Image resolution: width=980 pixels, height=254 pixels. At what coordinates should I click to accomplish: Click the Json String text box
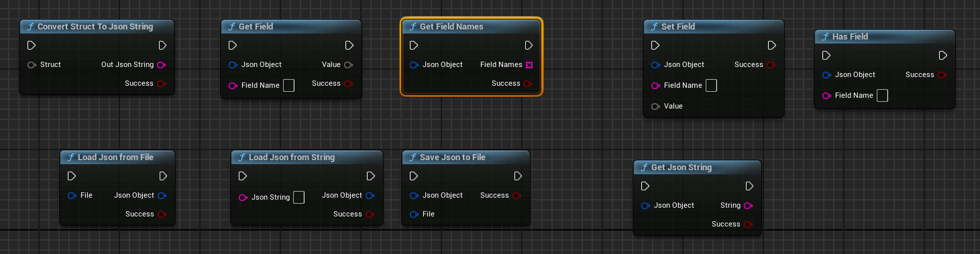[298, 197]
